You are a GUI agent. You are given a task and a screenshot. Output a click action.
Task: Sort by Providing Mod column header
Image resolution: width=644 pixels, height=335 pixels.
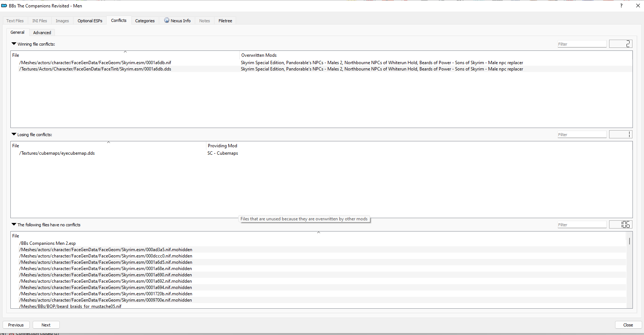coord(419,145)
